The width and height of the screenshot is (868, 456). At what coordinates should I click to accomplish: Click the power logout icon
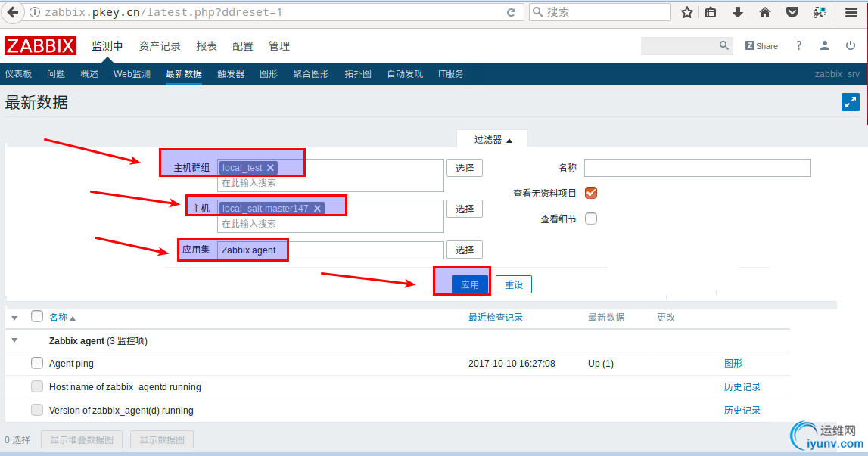pyautogui.click(x=851, y=46)
